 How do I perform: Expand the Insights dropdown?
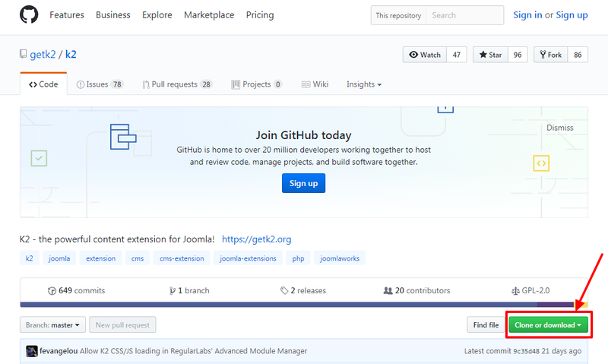(364, 84)
